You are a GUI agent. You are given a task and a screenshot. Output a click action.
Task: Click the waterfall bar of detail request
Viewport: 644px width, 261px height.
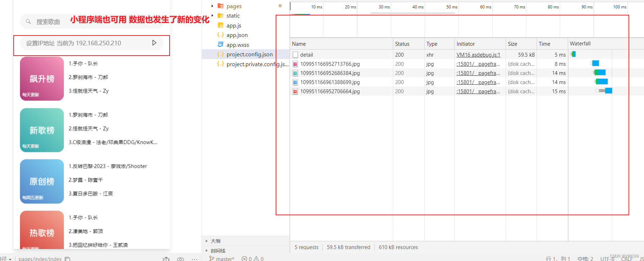573,54
